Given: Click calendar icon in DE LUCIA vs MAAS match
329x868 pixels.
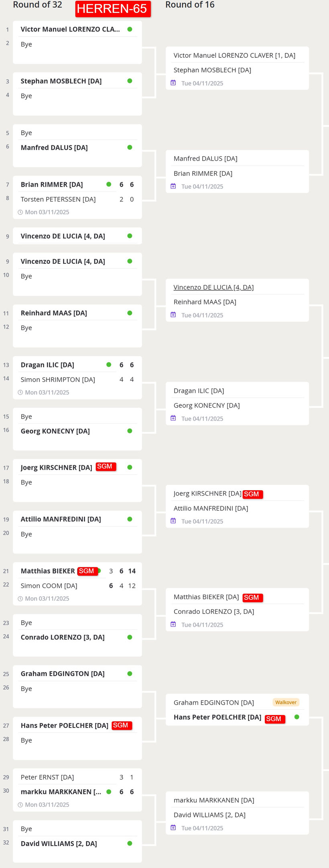Looking at the screenshot, I should (173, 315).
